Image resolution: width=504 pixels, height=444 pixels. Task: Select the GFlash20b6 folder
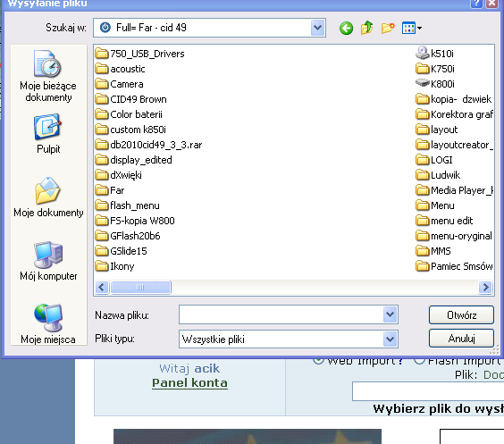[x=128, y=236]
